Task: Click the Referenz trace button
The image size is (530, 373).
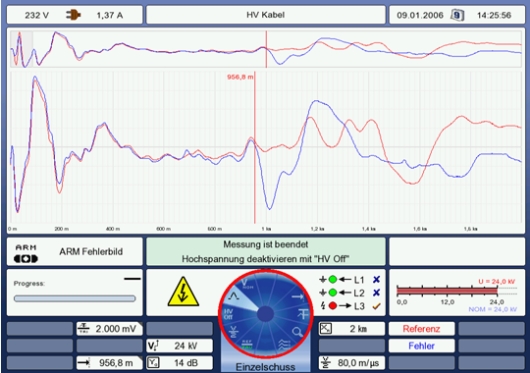Action: click(x=421, y=329)
